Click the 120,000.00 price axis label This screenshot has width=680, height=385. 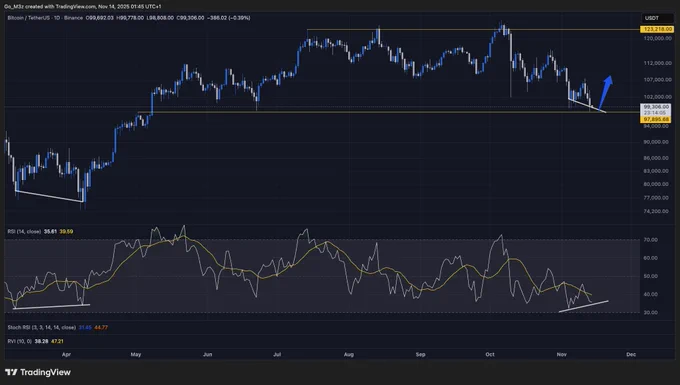tap(657, 38)
